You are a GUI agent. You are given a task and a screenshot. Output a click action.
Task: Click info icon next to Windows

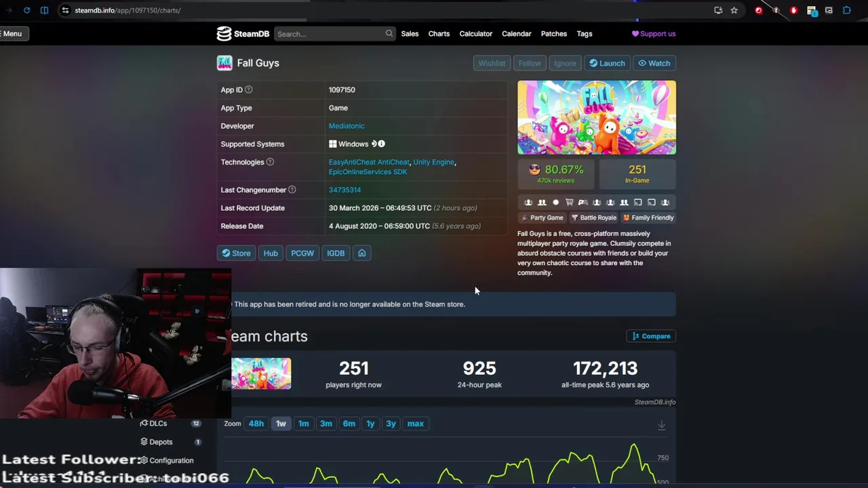381,144
